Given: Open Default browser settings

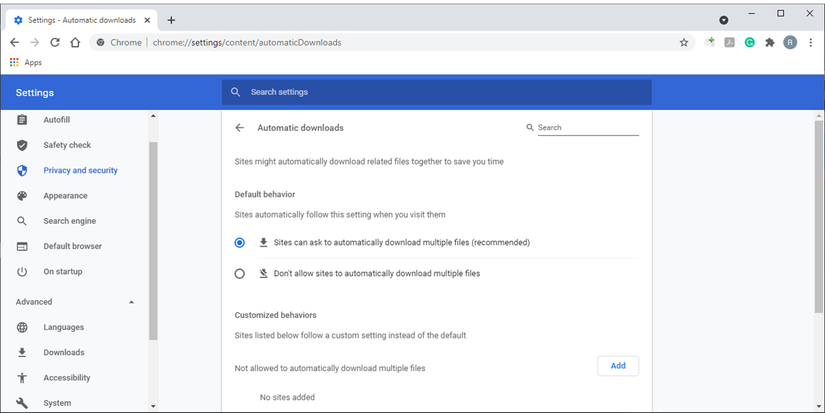Looking at the screenshot, I should (x=73, y=246).
